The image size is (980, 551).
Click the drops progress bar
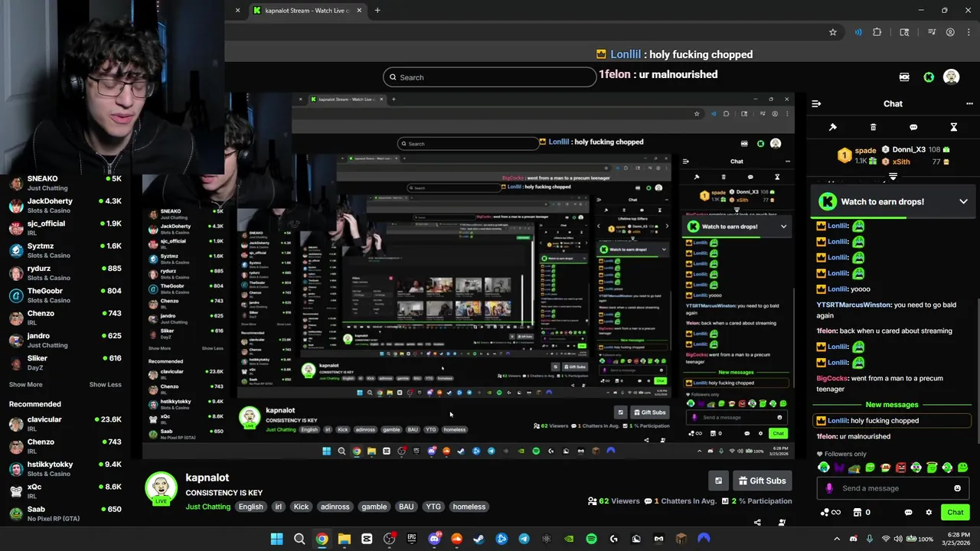[892, 217]
